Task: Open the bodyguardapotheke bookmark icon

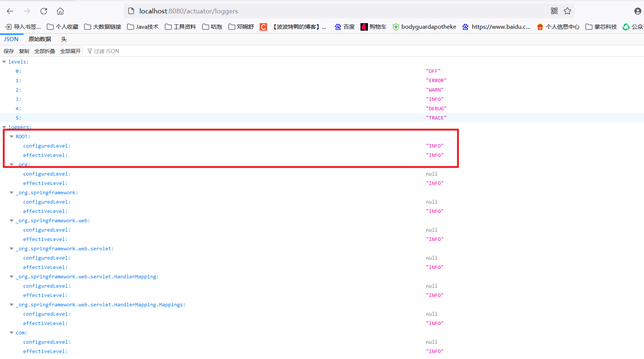Action: [395, 27]
